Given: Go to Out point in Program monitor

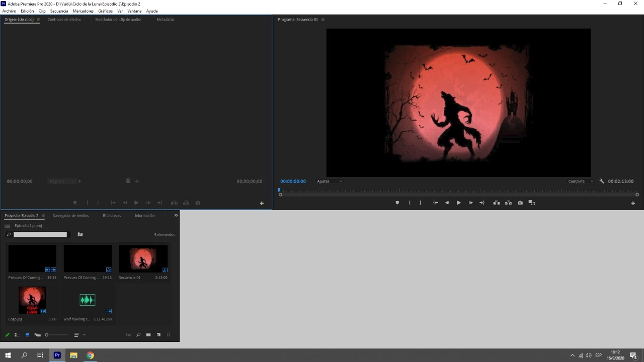Looking at the screenshot, I should (x=482, y=203).
